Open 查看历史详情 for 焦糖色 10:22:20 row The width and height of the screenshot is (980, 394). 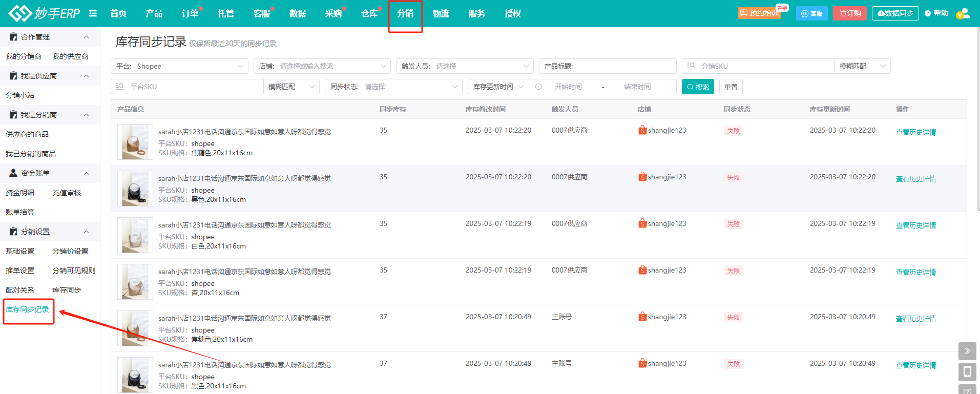[x=916, y=132]
